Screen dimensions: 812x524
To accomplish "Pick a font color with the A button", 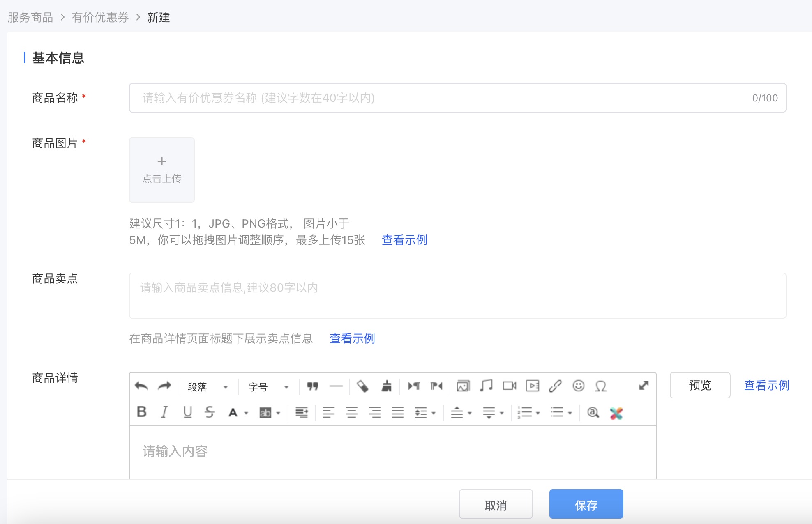I will tap(233, 412).
